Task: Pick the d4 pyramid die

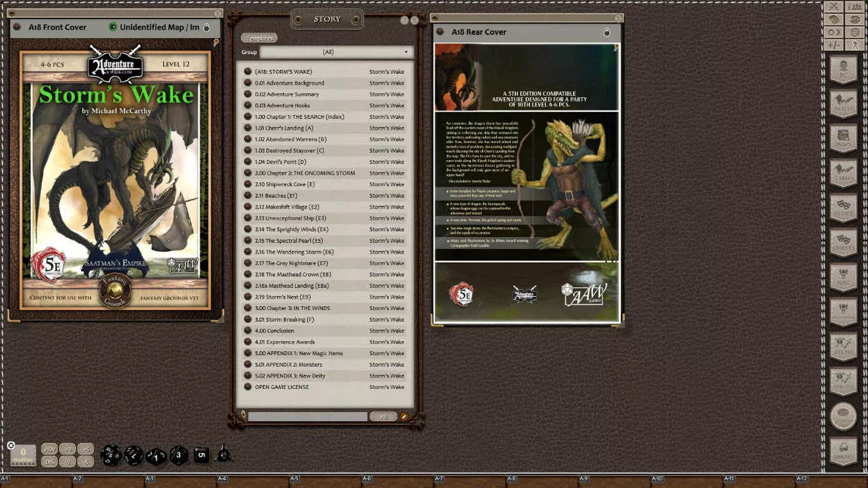Action: (x=224, y=454)
